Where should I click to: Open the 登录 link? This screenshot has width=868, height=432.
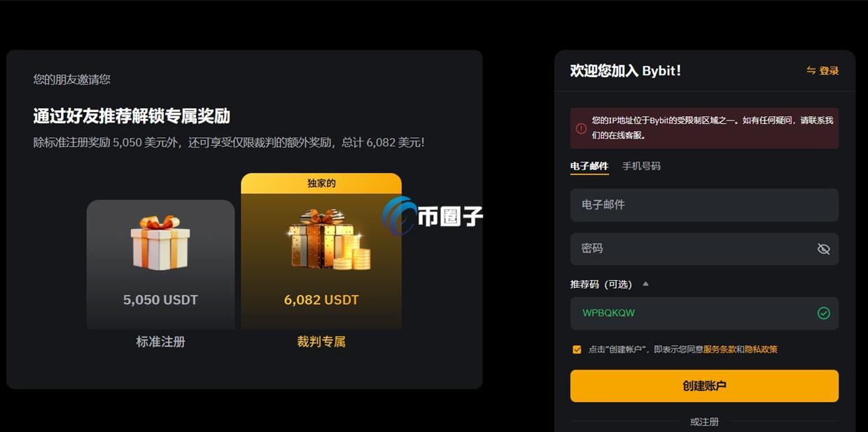coord(829,71)
